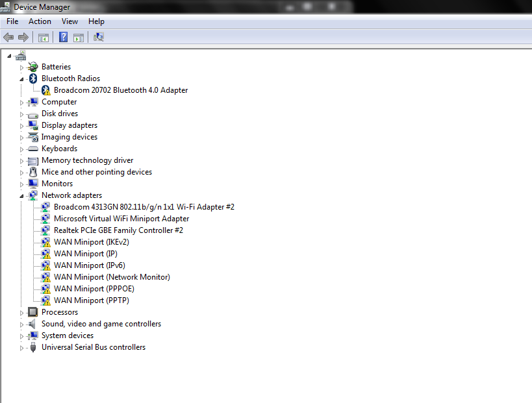
Task: Click the Bluetooth Radios icon
Action: [x=33, y=79]
